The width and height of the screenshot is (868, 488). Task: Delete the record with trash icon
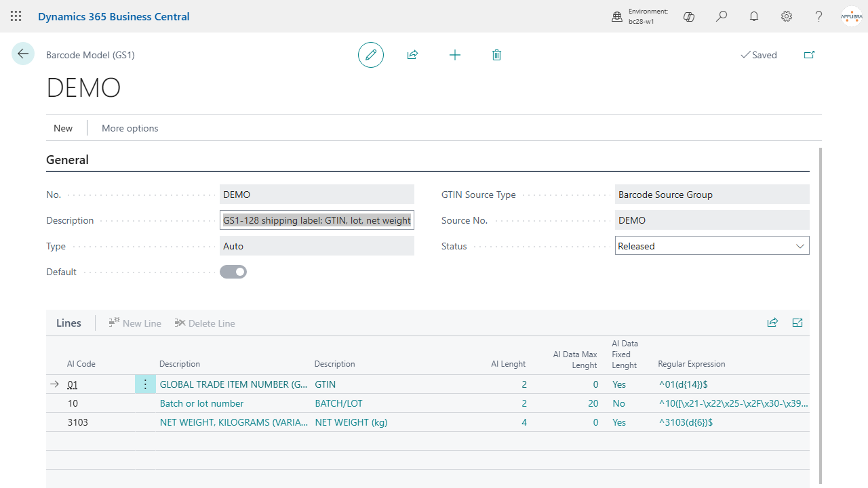point(496,55)
